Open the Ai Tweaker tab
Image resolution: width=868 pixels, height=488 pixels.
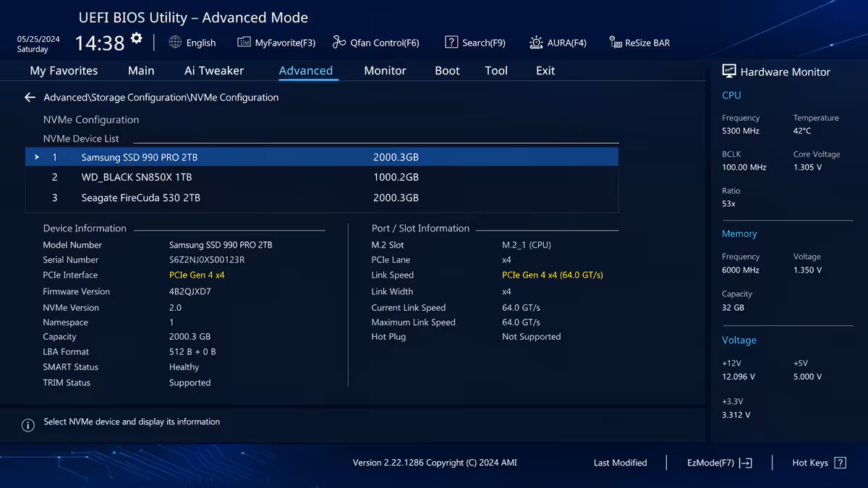214,70
